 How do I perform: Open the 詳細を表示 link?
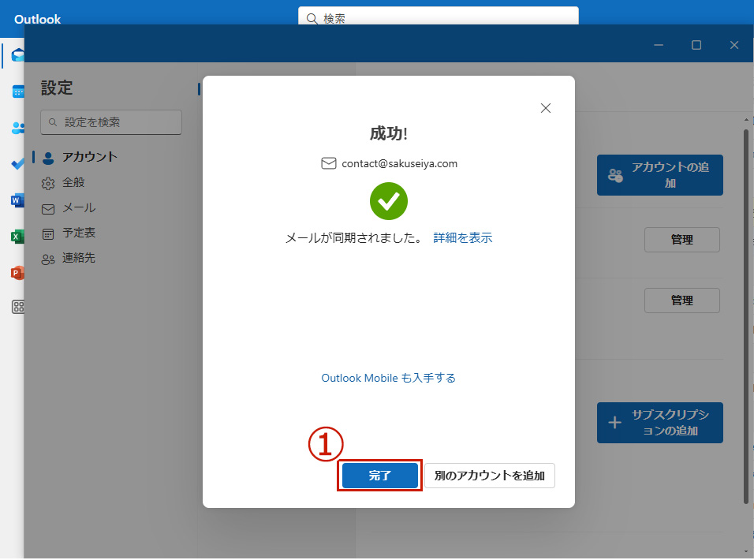[463, 238]
